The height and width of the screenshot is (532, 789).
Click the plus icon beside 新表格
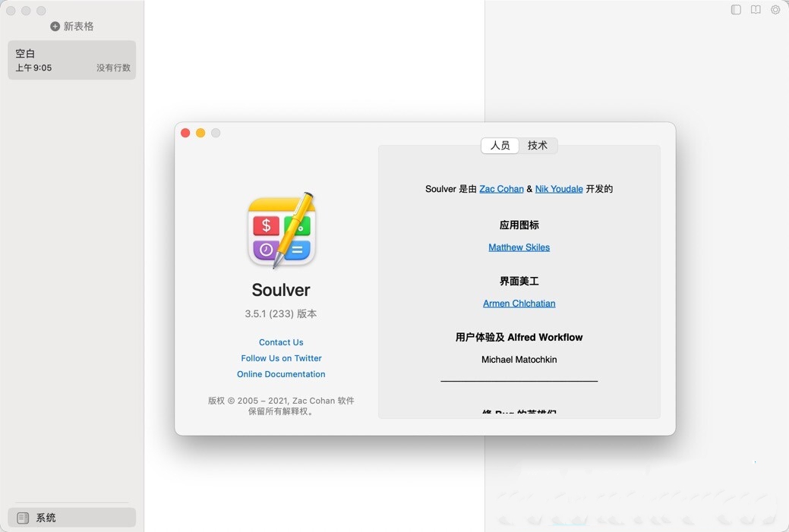(x=55, y=26)
